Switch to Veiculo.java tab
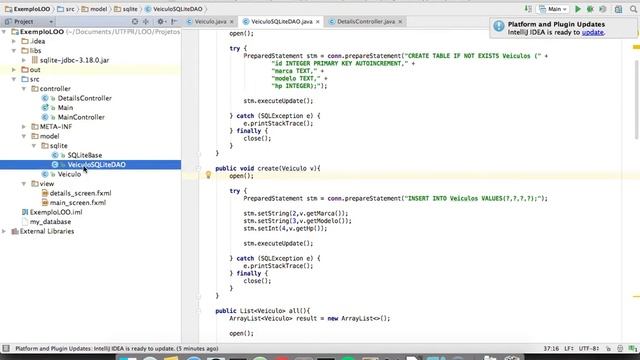This screenshot has height=360, width=640. coord(210,22)
